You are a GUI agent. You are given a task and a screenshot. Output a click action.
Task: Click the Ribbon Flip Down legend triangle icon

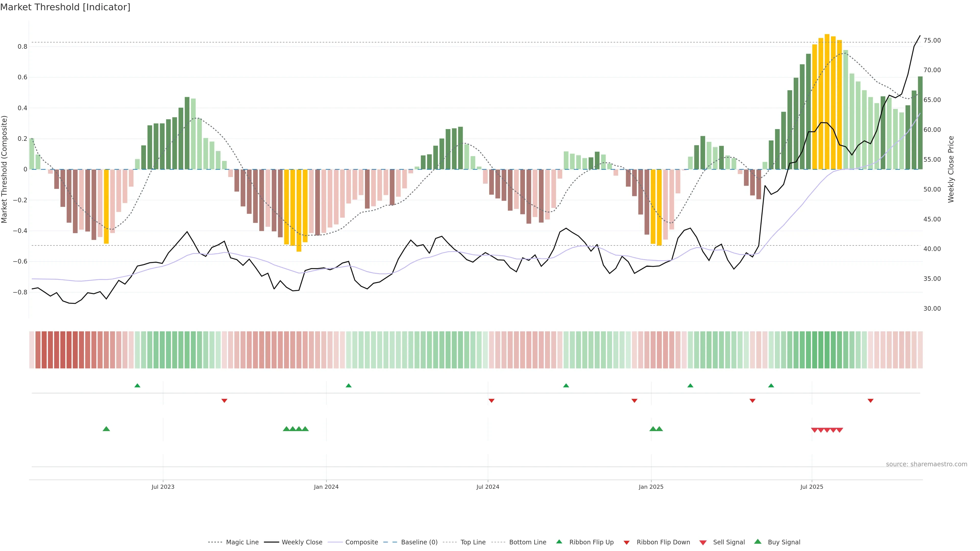(627, 543)
